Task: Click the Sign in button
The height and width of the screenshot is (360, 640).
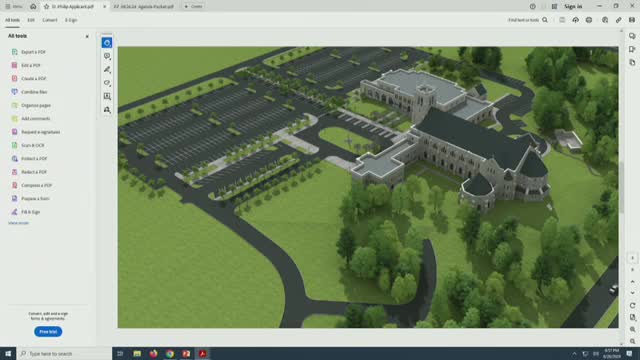Action: pos(573,7)
